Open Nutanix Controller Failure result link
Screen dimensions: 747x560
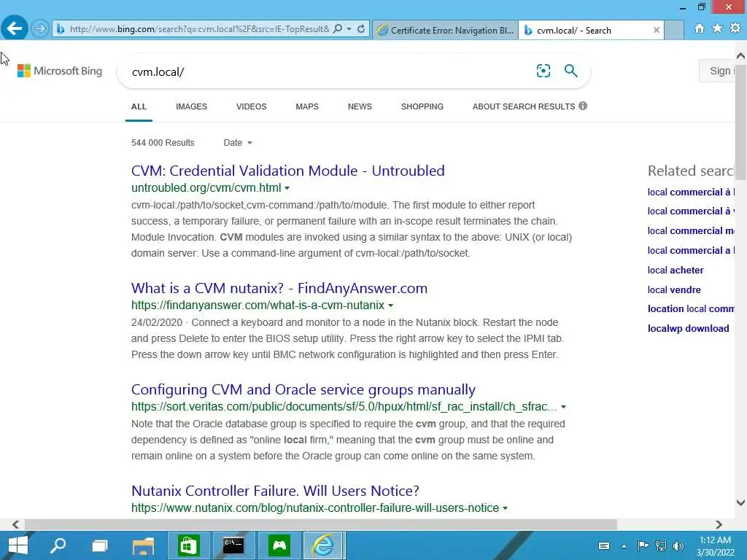click(x=275, y=491)
